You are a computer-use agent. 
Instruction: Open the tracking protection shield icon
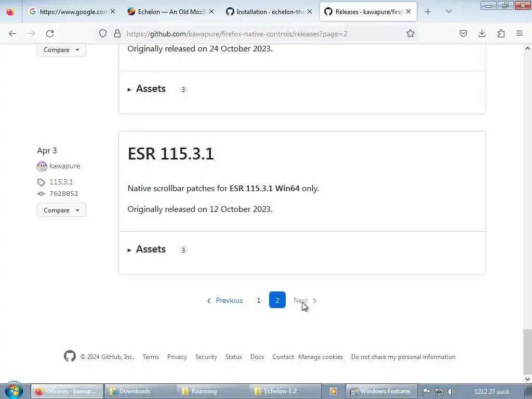[103, 33]
